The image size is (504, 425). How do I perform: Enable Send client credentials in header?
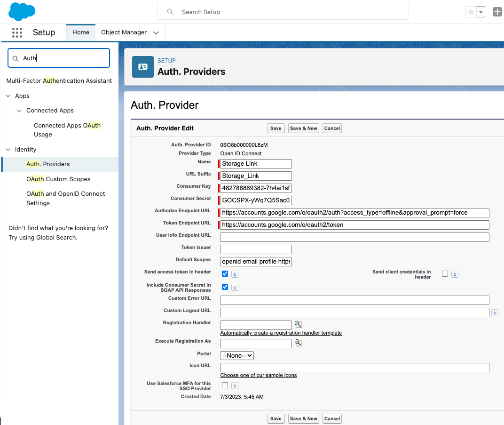point(445,273)
